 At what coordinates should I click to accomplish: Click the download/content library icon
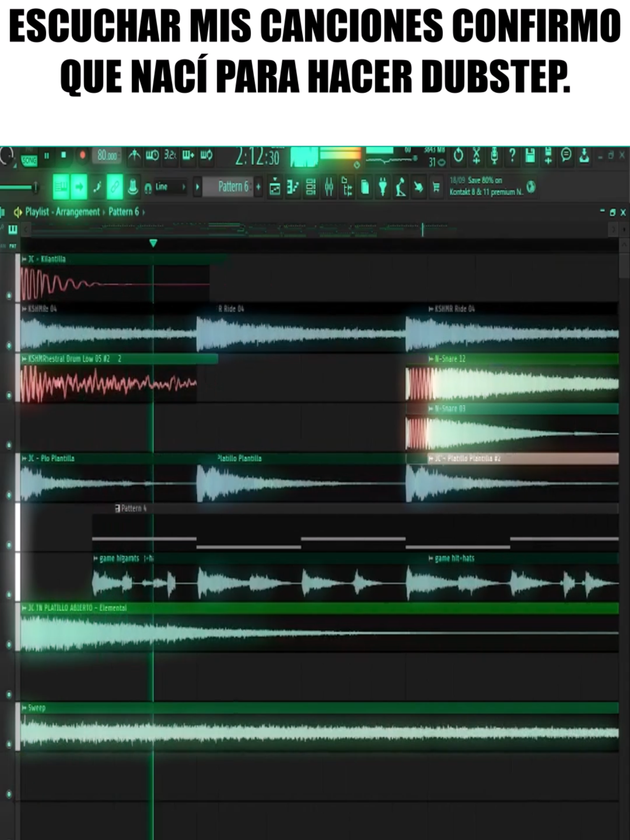tap(584, 155)
